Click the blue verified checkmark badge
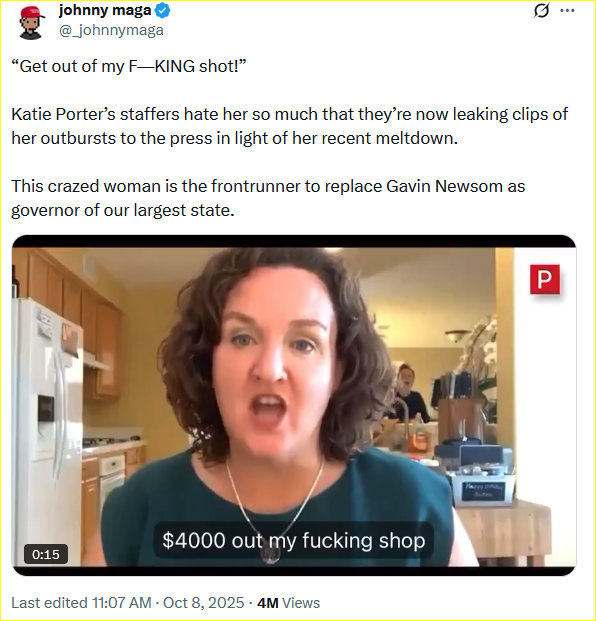 pyautogui.click(x=162, y=11)
